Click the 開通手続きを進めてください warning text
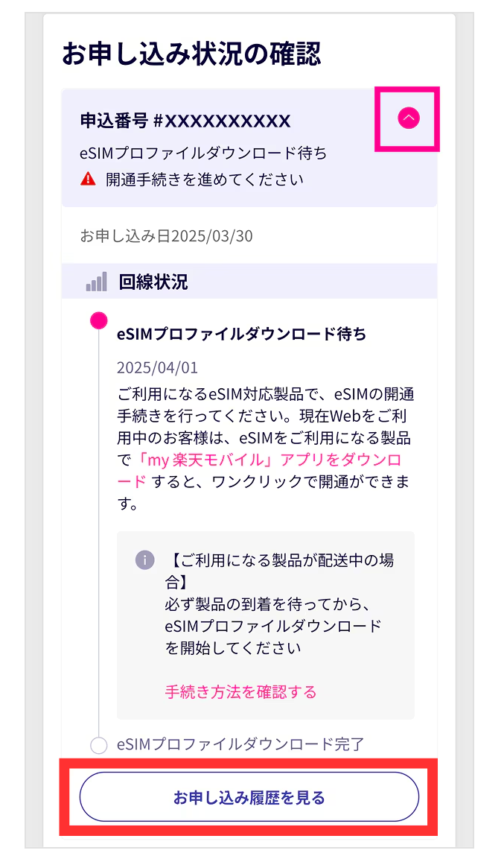The image size is (504, 859). pos(205,179)
